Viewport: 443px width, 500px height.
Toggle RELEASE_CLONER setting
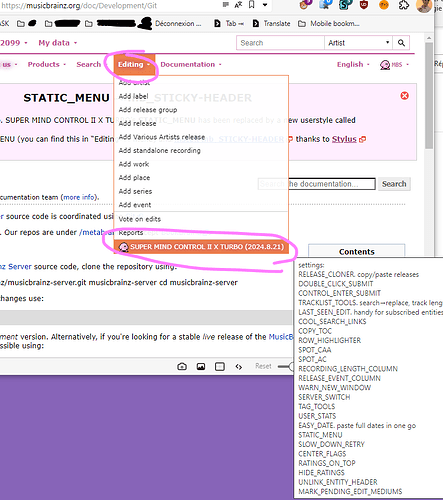click(x=358, y=275)
